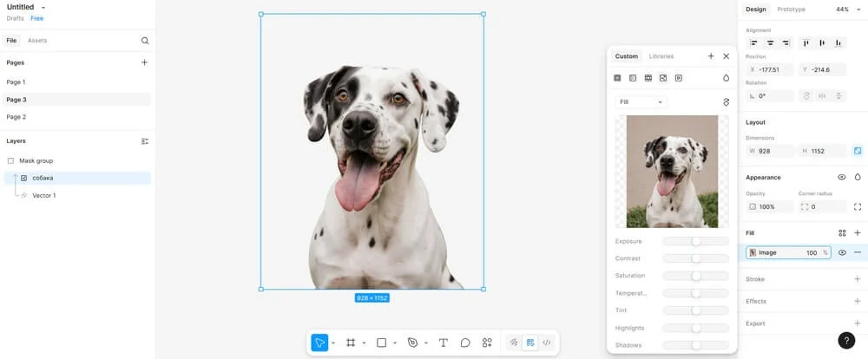The image size is (868, 359).
Task: Select the Pen tool in toolbar
Action: [x=412, y=343]
